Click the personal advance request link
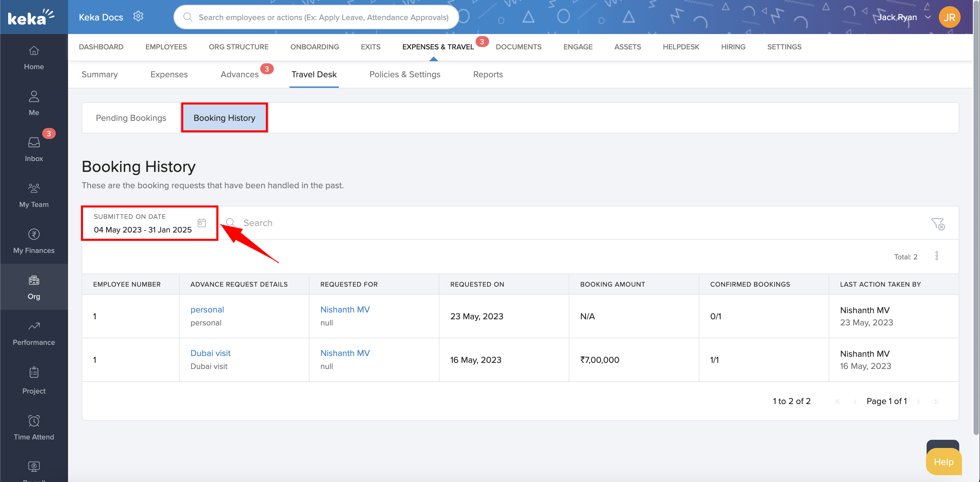The width and height of the screenshot is (980, 482). (206, 309)
